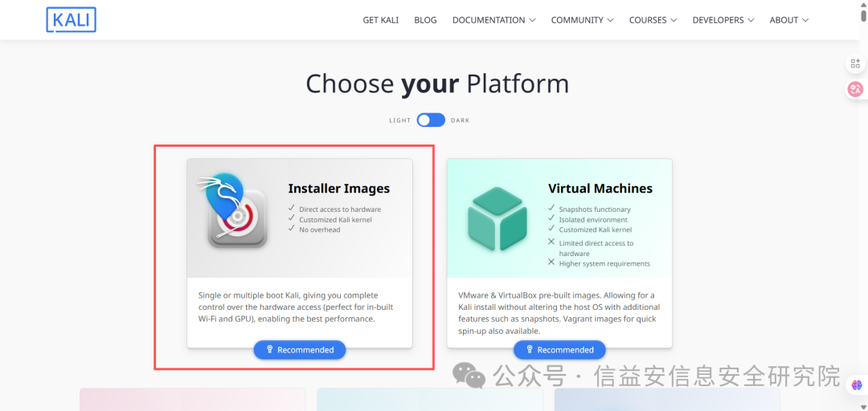The width and height of the screenshot is (868, 411).
Task: Click 'Snapshots functionary' feature text
Action: (595, 210)
